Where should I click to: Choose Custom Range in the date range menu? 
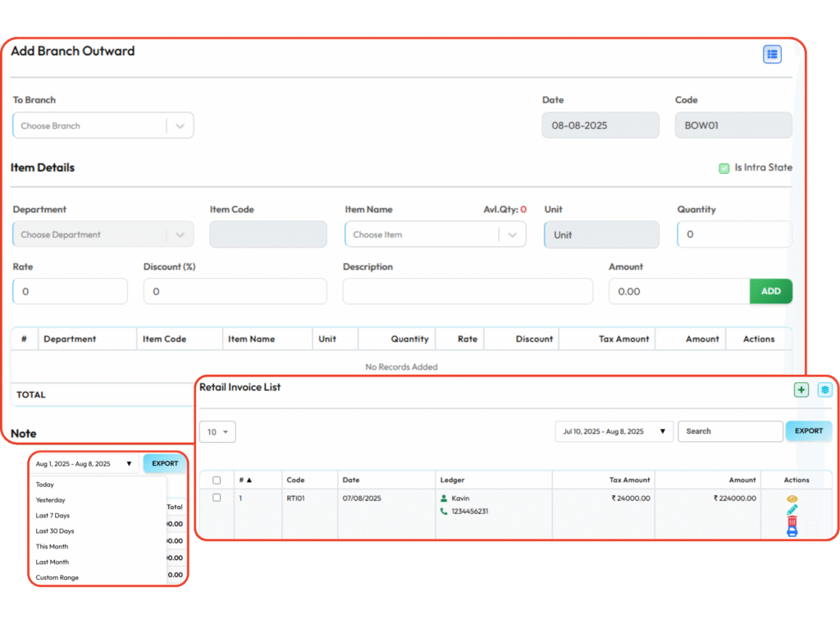click(57, 577)
